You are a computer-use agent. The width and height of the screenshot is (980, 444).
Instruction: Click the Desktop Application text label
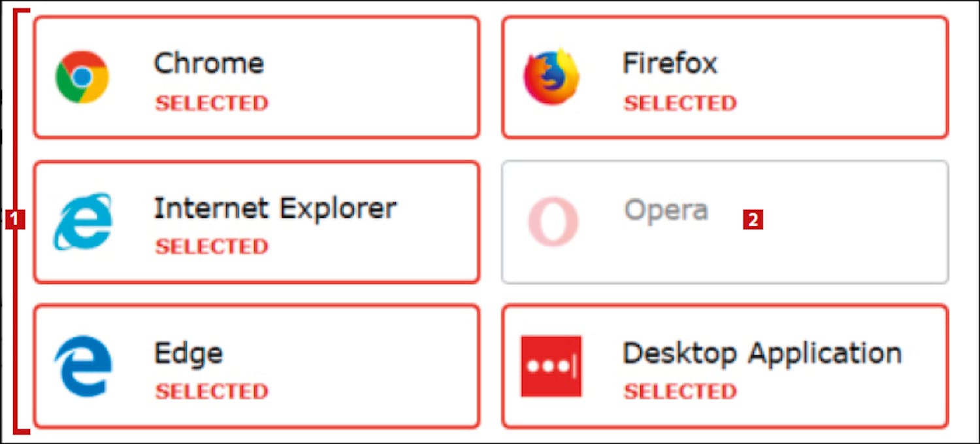[762, 354]
